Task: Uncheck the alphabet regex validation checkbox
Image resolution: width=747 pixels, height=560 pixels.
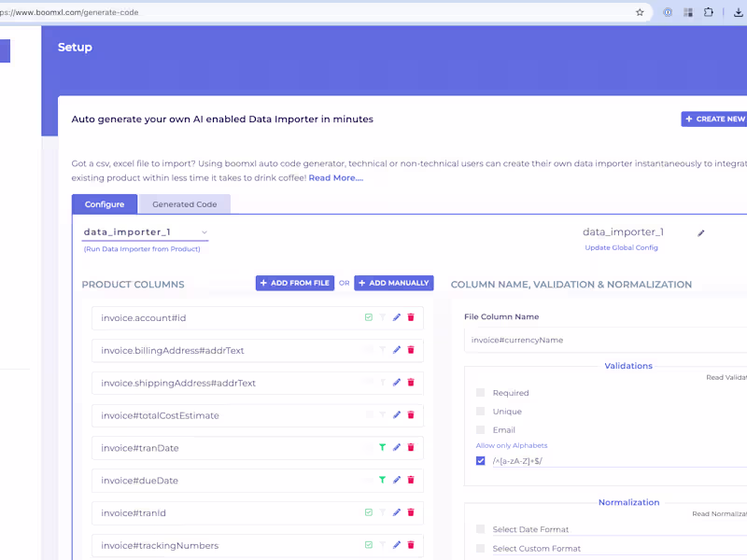Action: (480, 460)
